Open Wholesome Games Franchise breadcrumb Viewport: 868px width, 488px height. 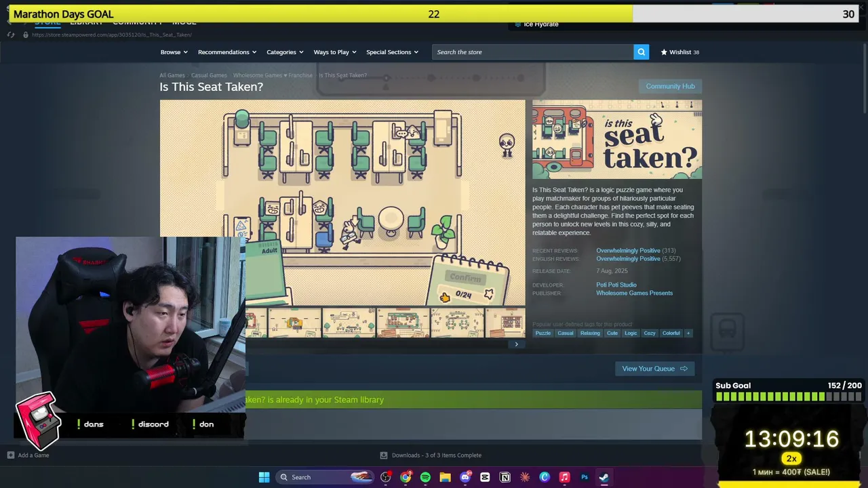click(273, 75)
